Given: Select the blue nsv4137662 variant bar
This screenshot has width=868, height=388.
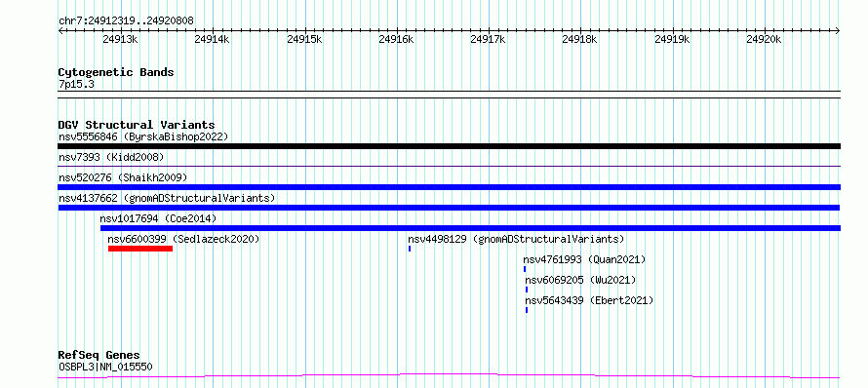Looking at the screenshot, I should (449, 208).
